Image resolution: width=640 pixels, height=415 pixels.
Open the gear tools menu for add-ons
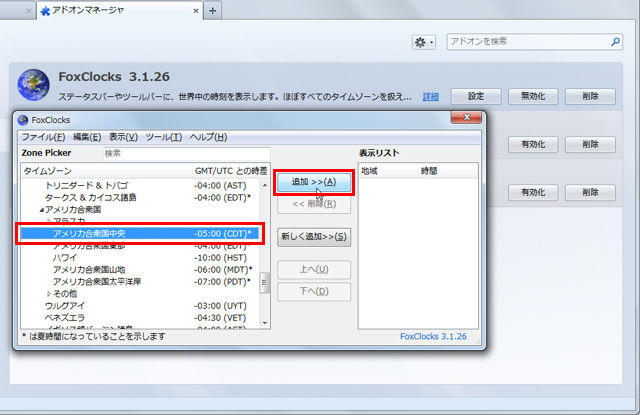click(x=424, y=42)
